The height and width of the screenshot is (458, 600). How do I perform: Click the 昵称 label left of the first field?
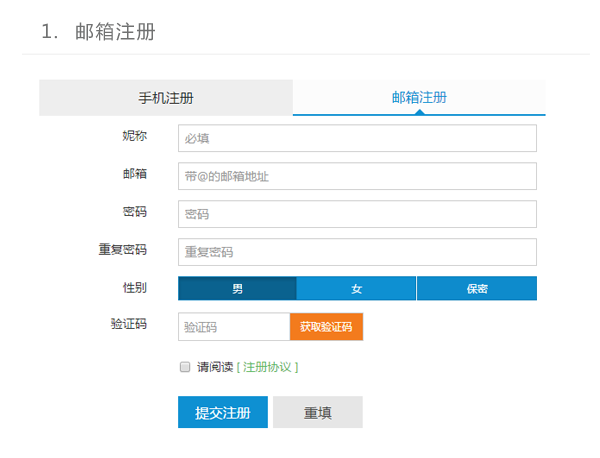tap(134, 135)
